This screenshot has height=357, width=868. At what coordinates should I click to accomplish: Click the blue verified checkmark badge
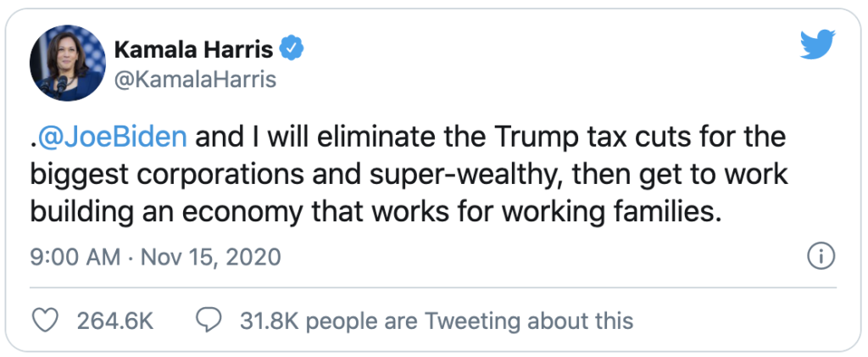click(x=292, y=50)
